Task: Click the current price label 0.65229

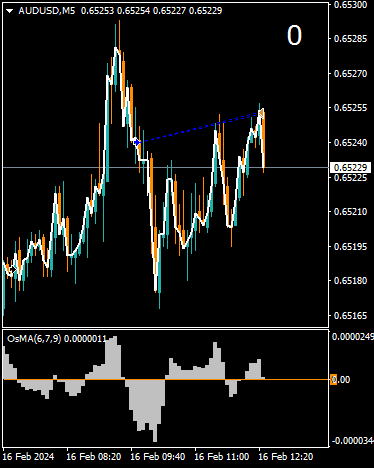Action: point(350,167)
